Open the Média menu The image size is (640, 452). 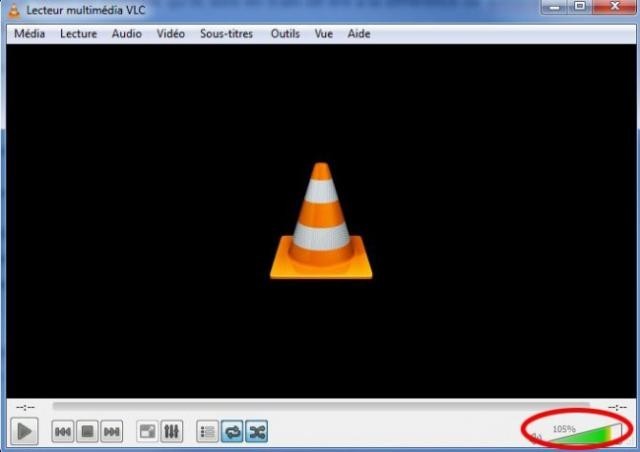click(30, 34)
